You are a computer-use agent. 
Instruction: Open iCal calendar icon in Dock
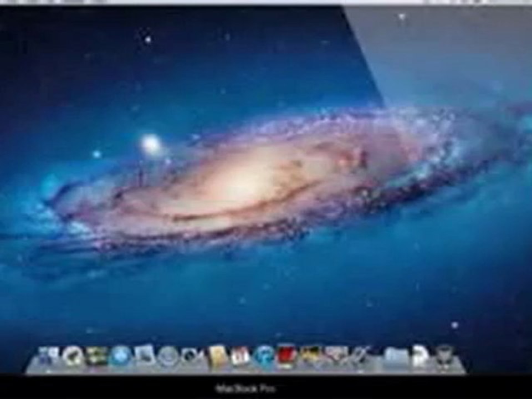coord(240,356)
